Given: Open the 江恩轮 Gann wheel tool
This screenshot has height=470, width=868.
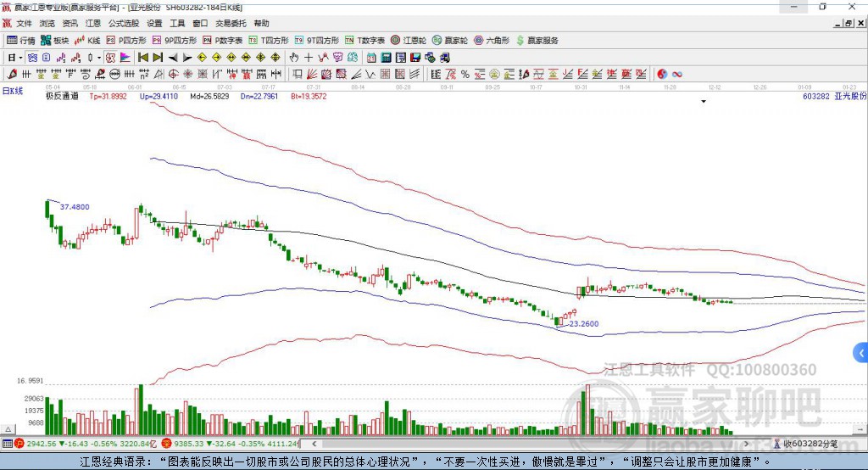Looking at the screenshot, I should click(408, 41).
